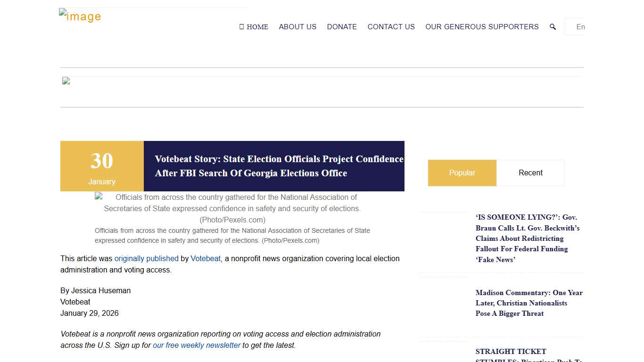Visit the Votebeat organization link

tap(206, 259)
